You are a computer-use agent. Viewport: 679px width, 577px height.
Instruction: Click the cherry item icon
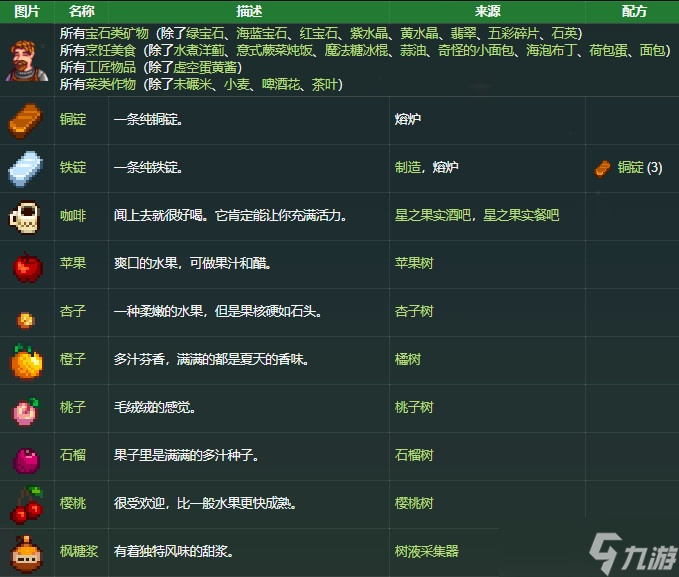(27, 504)
